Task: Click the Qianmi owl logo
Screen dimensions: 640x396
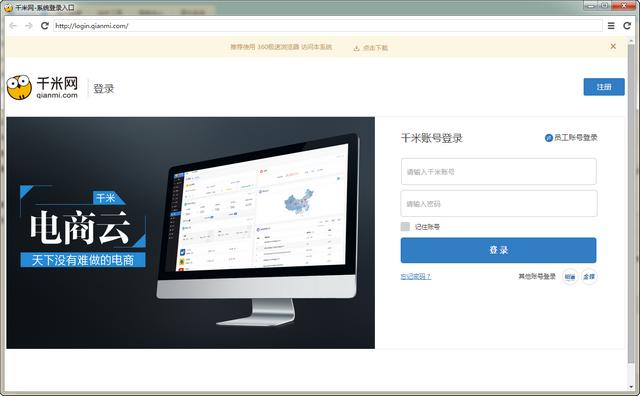Action: [19, 87]
